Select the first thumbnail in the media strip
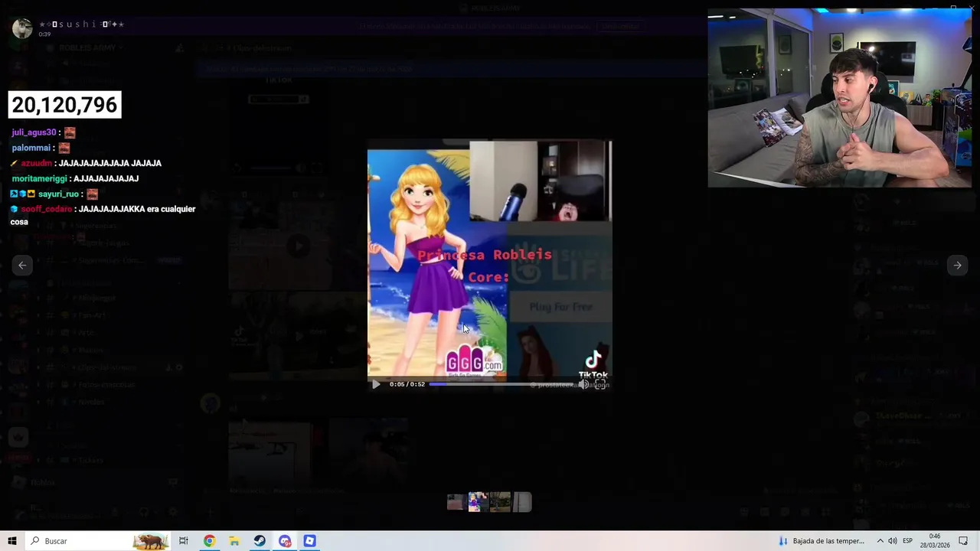The width and height of the screenshot is (980, 551). [x=456, y=502]
